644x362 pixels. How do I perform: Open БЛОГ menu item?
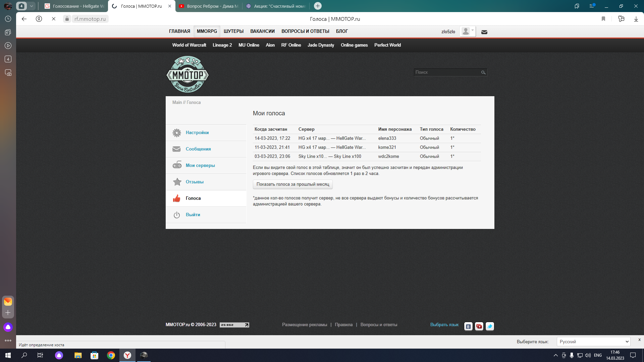pos(342,31)
